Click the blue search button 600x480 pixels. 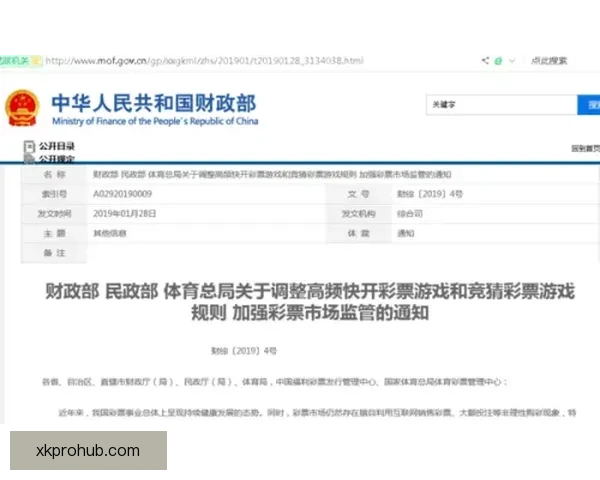coord(589,104)
